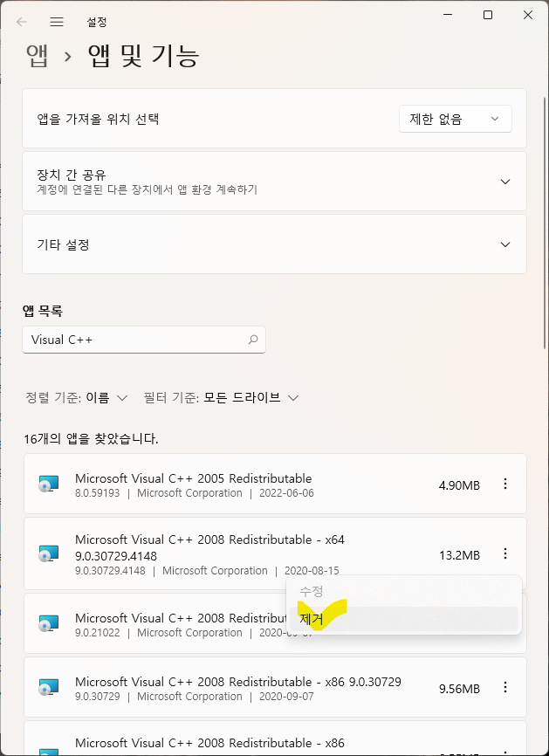The image size is (549, 756).
Task: Click the Visual C++ 2008 x64 app icon
Action: (48, 553)
